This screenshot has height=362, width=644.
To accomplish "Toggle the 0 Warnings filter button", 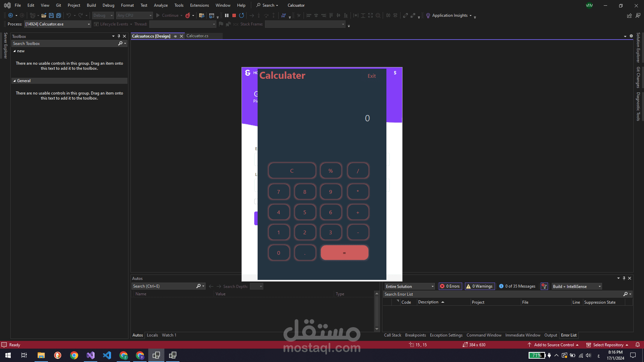I will (480, 286).
